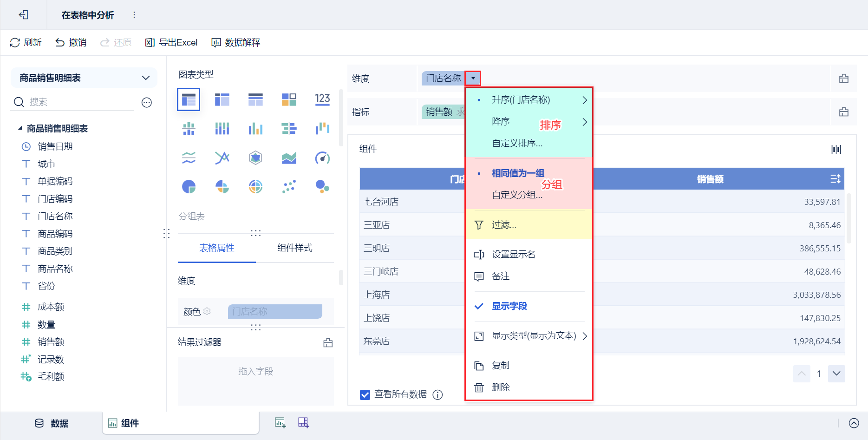
Task: Click the circled up-arrow icon at bottom right
Action: tap(854, 423)
